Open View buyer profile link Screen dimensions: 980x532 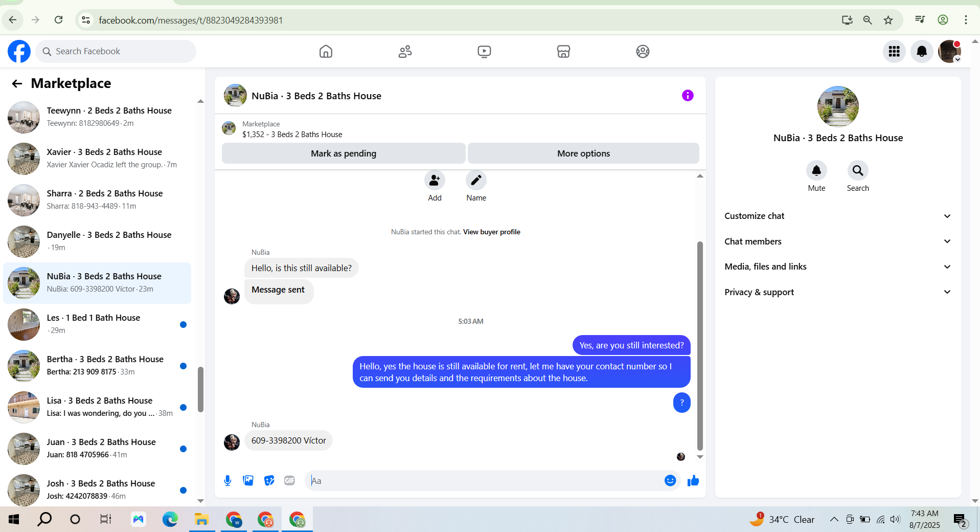click(492, 232)
